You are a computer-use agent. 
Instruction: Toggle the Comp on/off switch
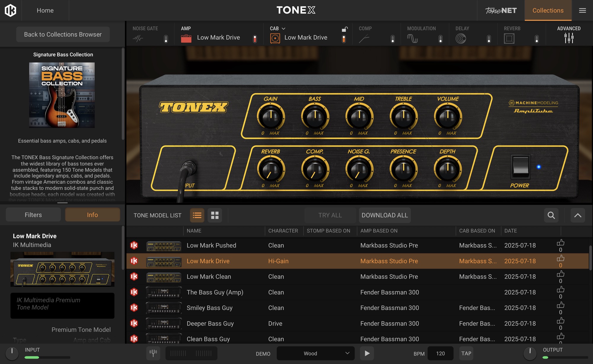pos(393,39)
